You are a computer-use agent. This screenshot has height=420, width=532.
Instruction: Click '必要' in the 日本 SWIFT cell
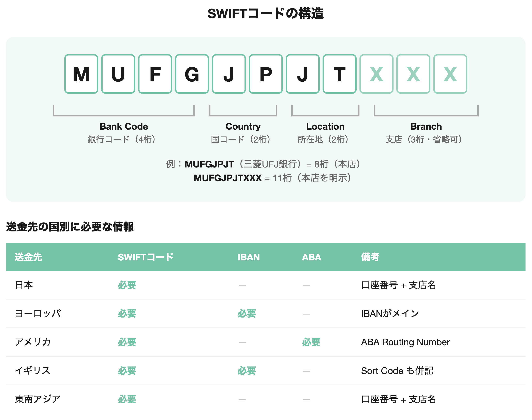[x=127, y=285]
